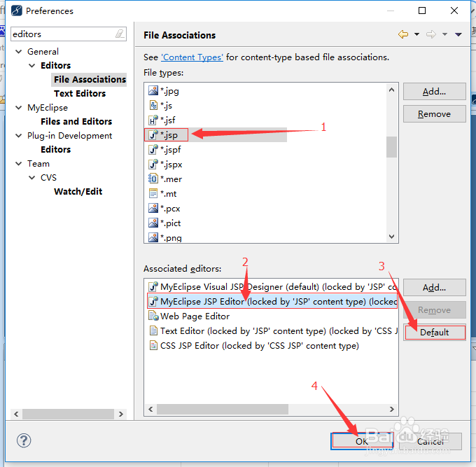Select the *.jspf file type icon
Screen dimensions: 476x467
point(153,149)
